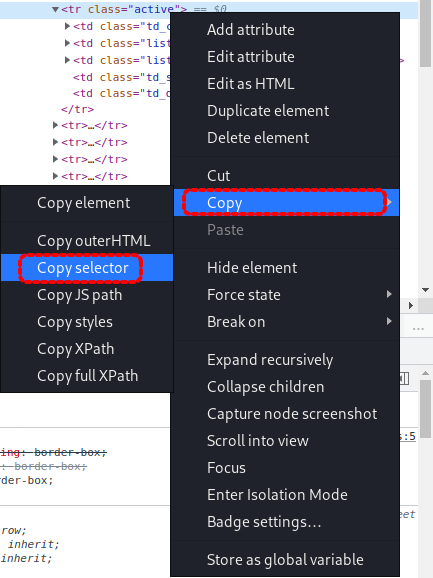Open the stylesheet source link ending in :5

[408, 436]
